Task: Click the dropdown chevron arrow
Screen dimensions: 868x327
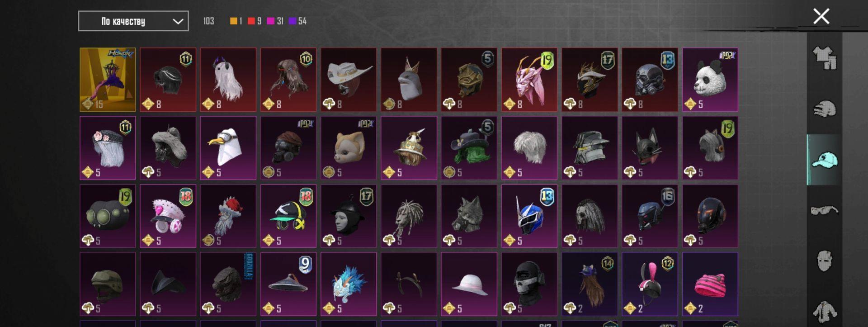Action: pyautogui.click(x=178, y=21)
